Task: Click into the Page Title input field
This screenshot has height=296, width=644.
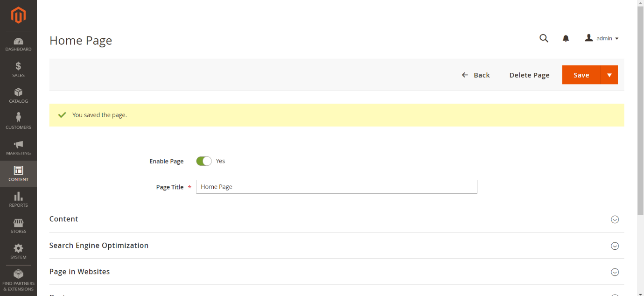Action: 336,187
